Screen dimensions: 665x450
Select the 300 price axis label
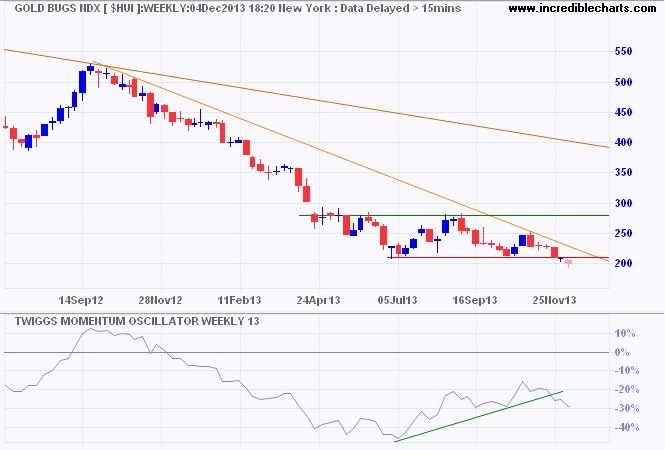pyautogui.click(x=623, y=203)
